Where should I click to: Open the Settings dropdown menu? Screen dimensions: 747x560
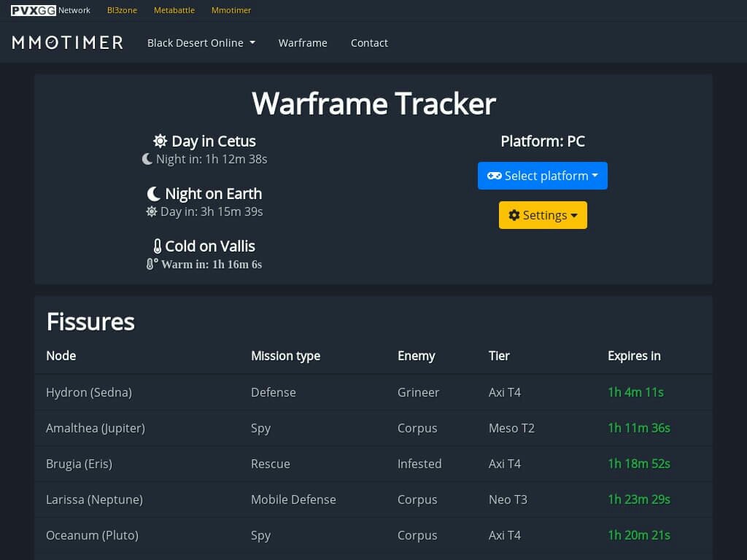[543, 215]
